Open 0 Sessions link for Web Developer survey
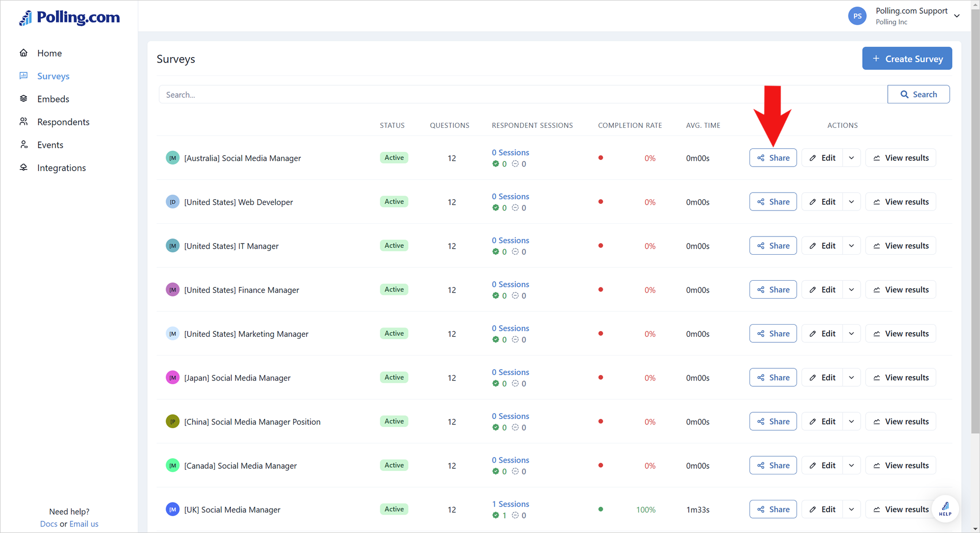This screenshot has width=980, height=533. point(510,196)
